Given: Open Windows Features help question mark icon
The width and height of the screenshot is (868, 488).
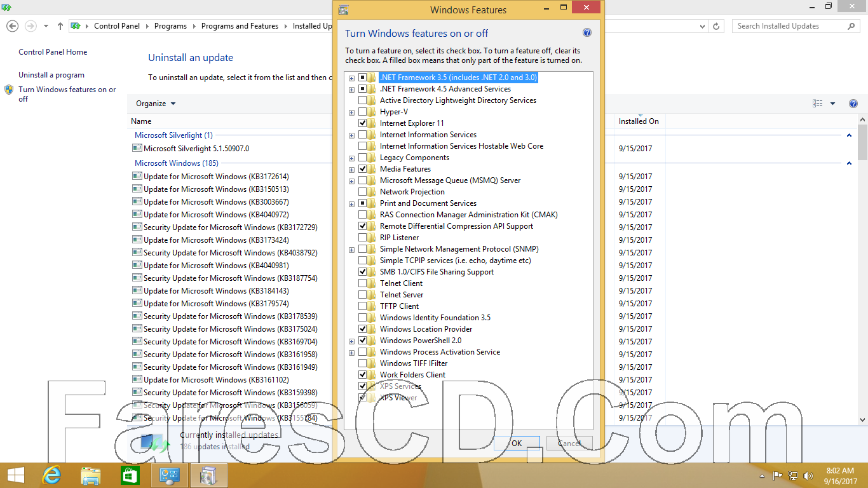Looking at the screenshot, I should point(587,33).
